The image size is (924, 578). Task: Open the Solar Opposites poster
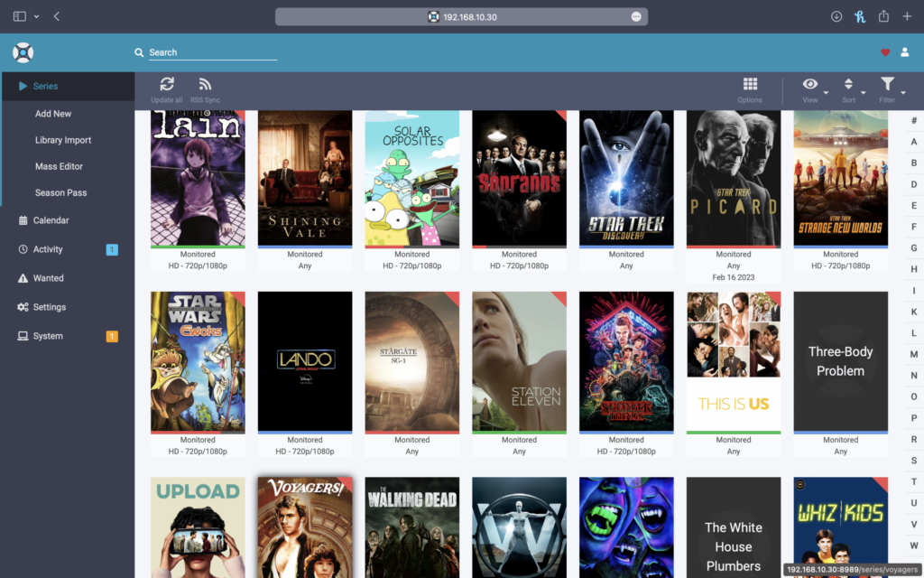[411, 178]
